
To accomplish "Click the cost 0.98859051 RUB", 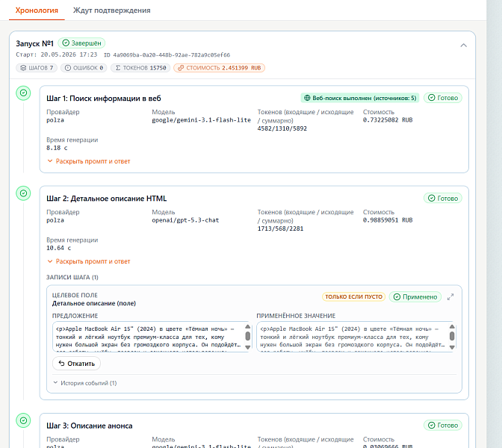I will 388,220.
